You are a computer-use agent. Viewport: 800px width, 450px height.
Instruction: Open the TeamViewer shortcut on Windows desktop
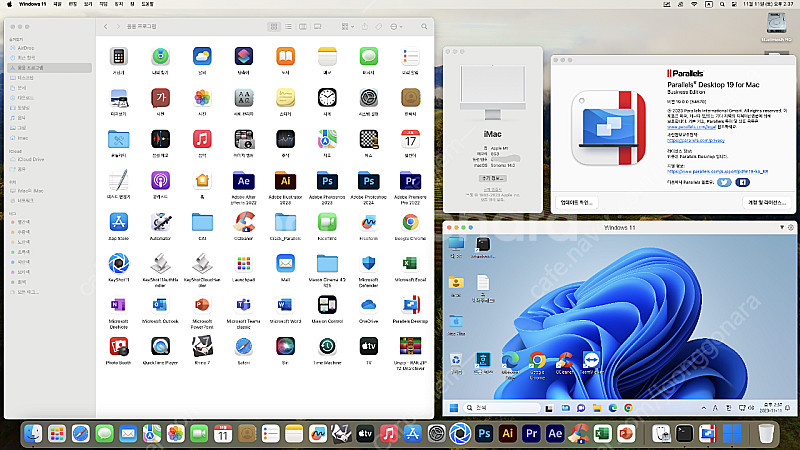[591, 361]
